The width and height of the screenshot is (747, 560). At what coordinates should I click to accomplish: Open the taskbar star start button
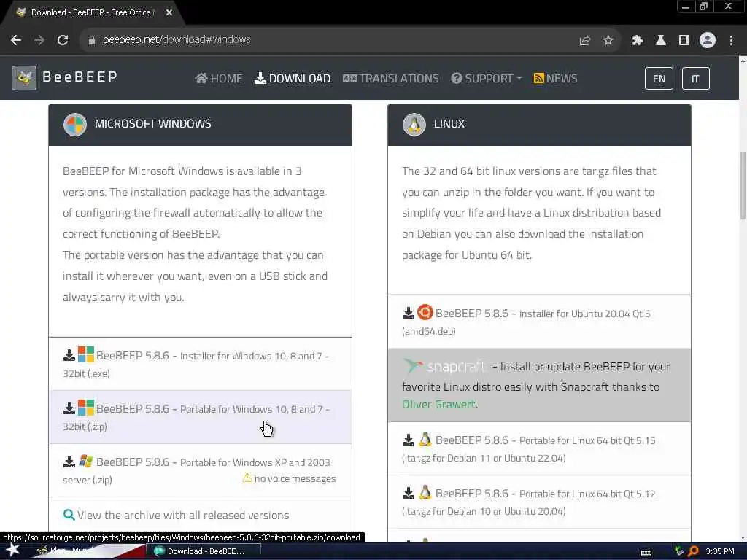13,551
